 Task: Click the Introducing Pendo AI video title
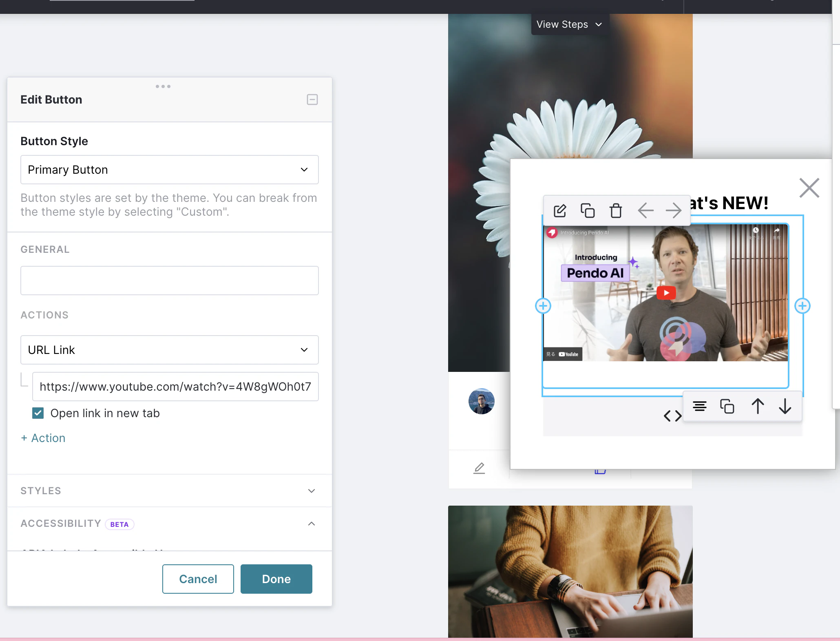click(585, 233)
